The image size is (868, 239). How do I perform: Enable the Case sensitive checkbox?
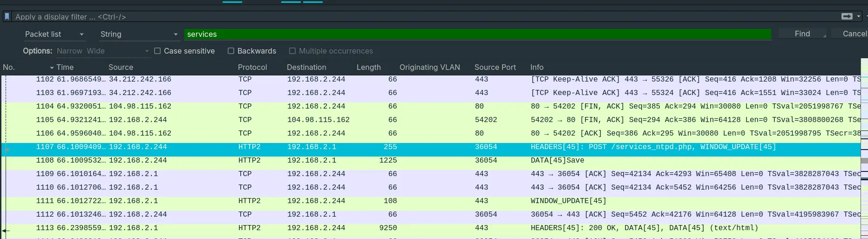tap(157, 51)
